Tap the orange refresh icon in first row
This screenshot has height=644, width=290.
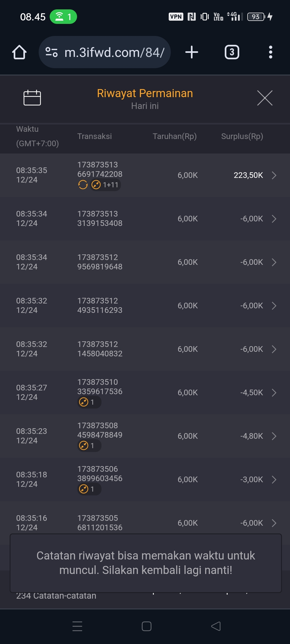[83, 185]
